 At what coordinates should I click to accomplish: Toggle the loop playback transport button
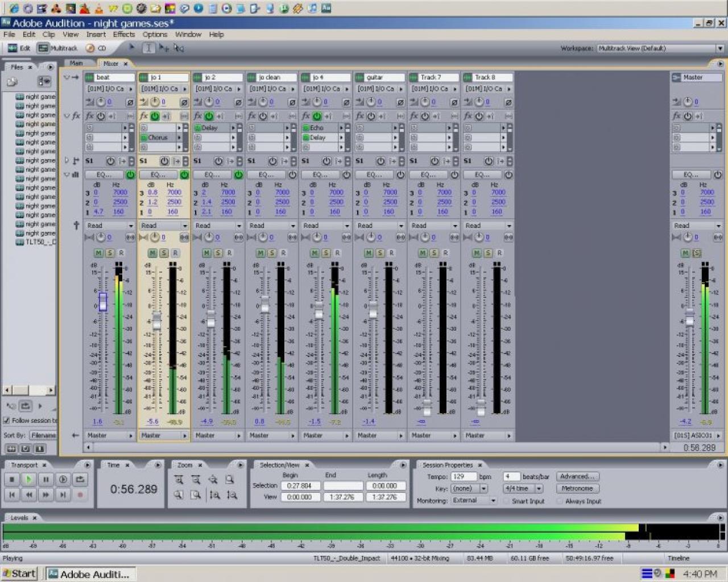click(x=80, y=480)
